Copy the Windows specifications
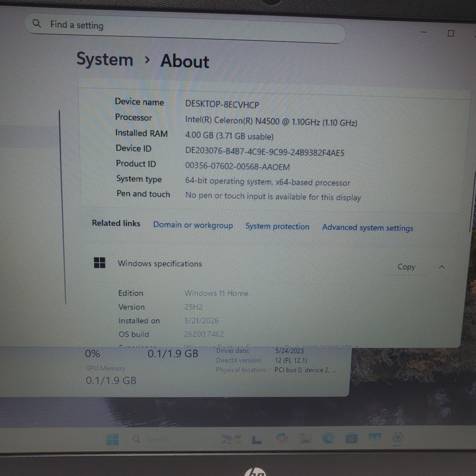 pos(406,267)
